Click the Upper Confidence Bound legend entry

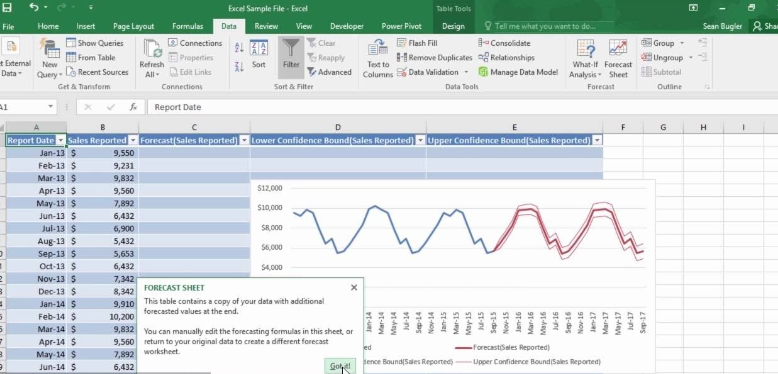(527, 362)
